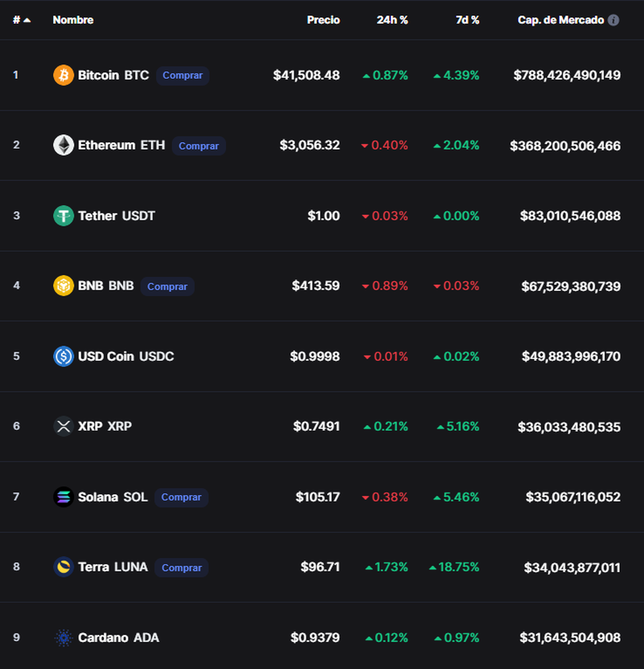Click the Solana SOL logo icon
The width and height of the screenshot is (644, 669).
(63, 497)
